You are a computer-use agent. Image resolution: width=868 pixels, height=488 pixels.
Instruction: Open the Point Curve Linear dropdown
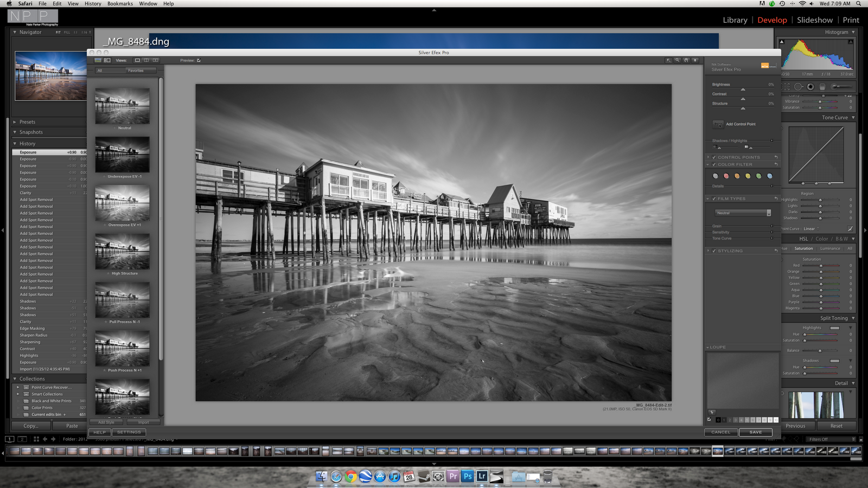coord(811,229)
